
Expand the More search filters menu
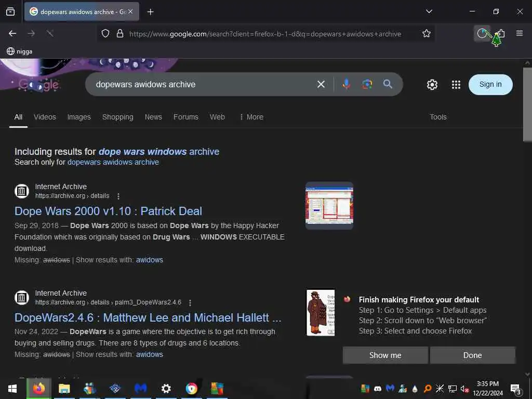251,117
